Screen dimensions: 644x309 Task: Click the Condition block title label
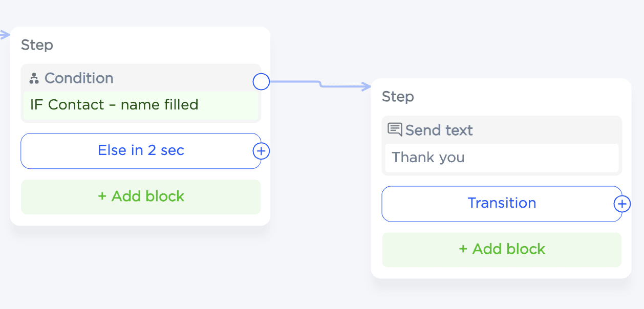click(79, 78)
